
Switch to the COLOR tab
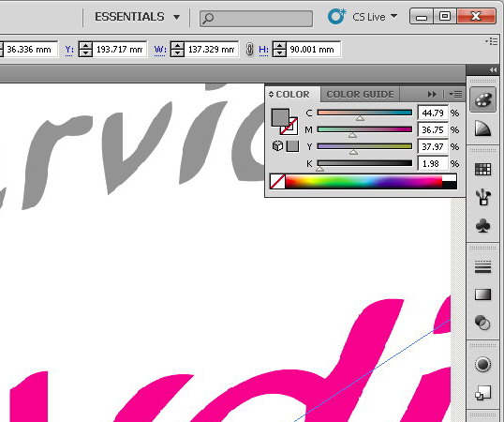(x=292, y=94)
